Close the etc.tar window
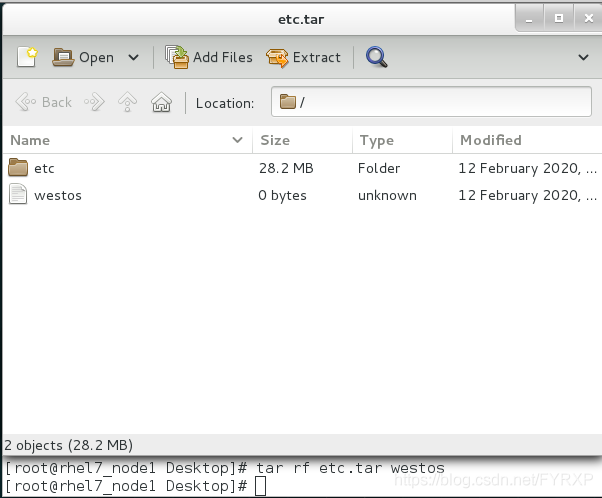Image resolution: width=602 pixels, height=498 pixels. (x=588, y=18)
